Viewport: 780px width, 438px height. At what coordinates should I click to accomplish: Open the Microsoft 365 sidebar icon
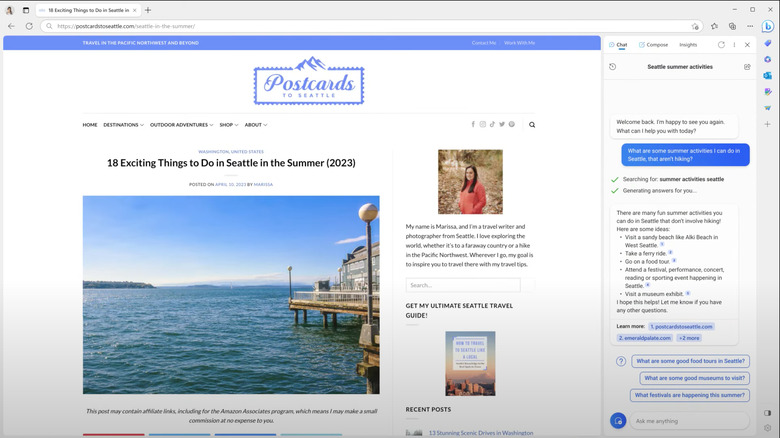[768, 59]
